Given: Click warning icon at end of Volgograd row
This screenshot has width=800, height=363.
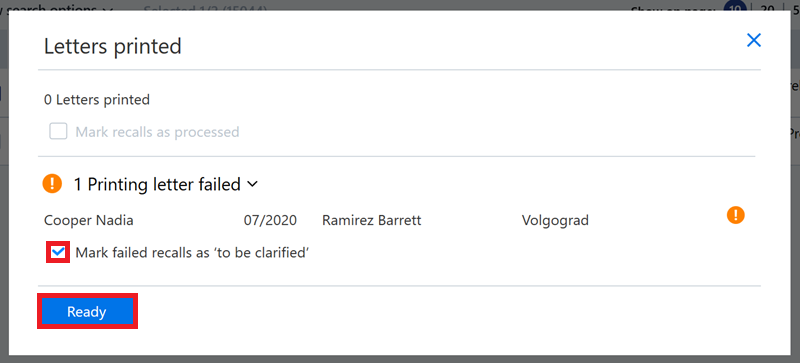Looking at the screenshot, I should (736, 215).
